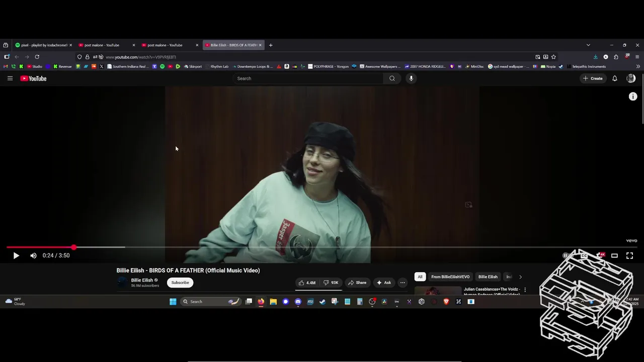List all tabs dropdown chevron
Image resolution: width=644 pixels, height=362 pixels.
point(588,45)
